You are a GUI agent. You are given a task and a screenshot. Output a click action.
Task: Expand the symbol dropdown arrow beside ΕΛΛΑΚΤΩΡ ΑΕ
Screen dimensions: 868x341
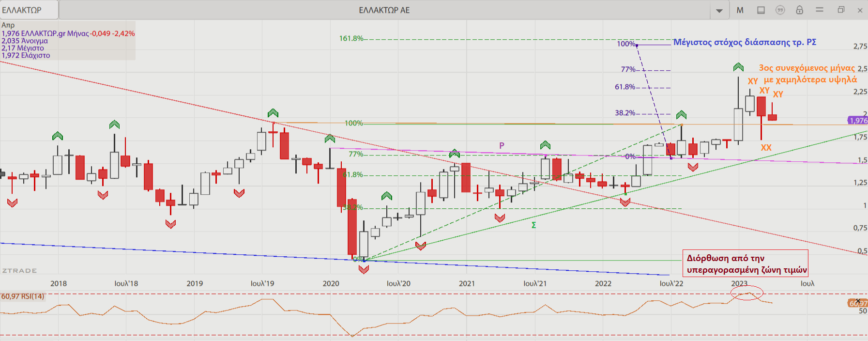tap(719, 11)
